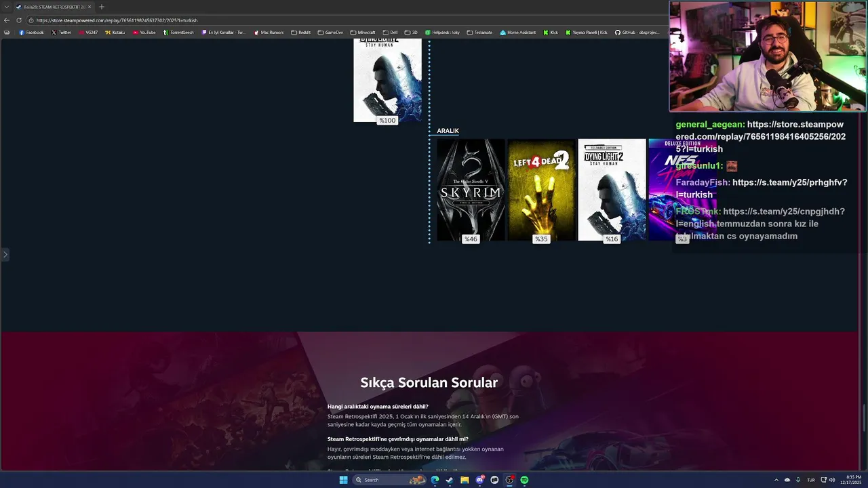The width and height of the screenshot is (868, 488).
Task: Open Steam from the taskbar
Action: click(450, 480)
